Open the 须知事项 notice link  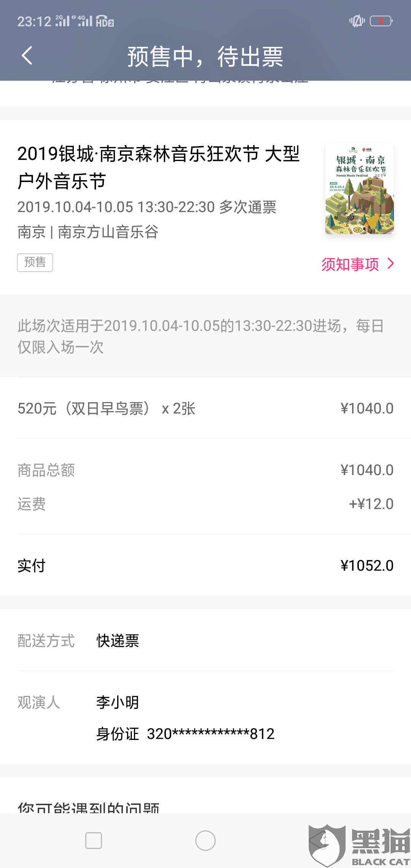[350, 264]
